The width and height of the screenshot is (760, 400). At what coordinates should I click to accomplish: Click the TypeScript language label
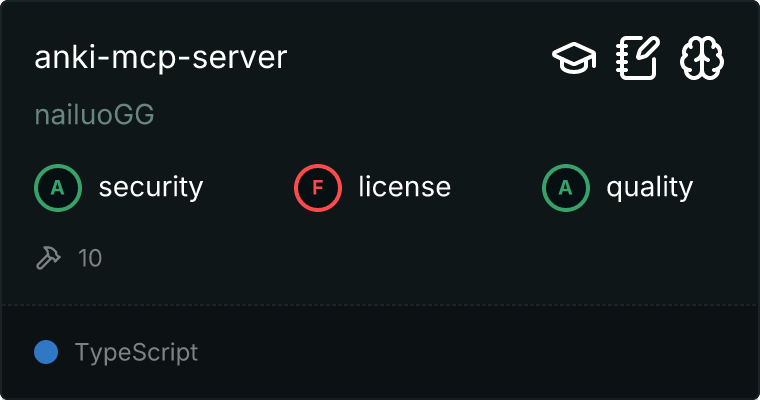[x=136, y=352]
